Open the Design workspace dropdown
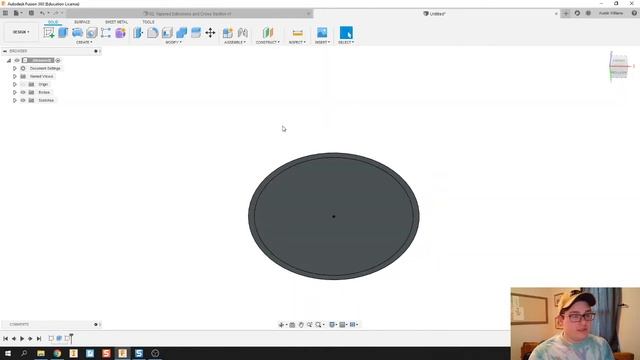Image resolution: width=640 pixels, height=360 pixels. point(21,32)
